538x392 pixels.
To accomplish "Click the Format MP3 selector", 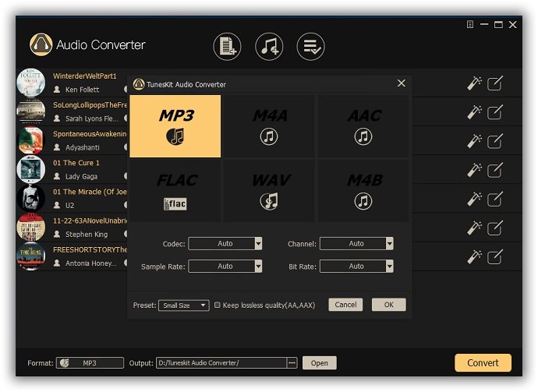I will pyautogui.click(x=90, y=363).
